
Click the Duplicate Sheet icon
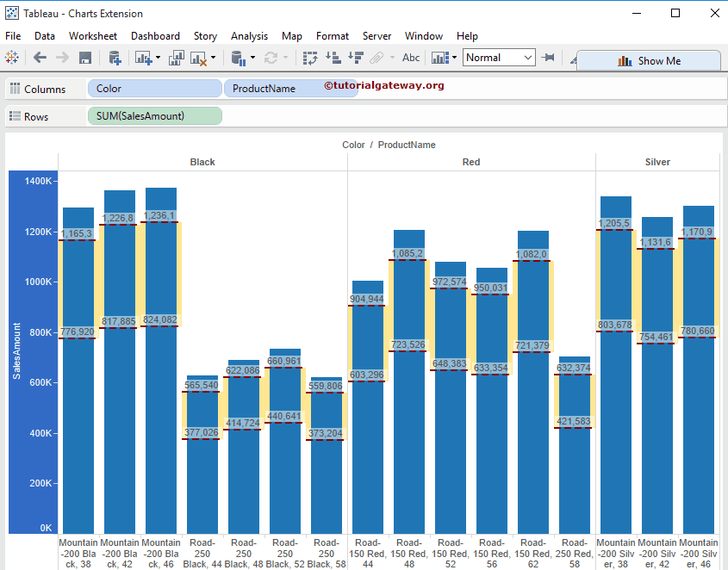pos(176,58)
